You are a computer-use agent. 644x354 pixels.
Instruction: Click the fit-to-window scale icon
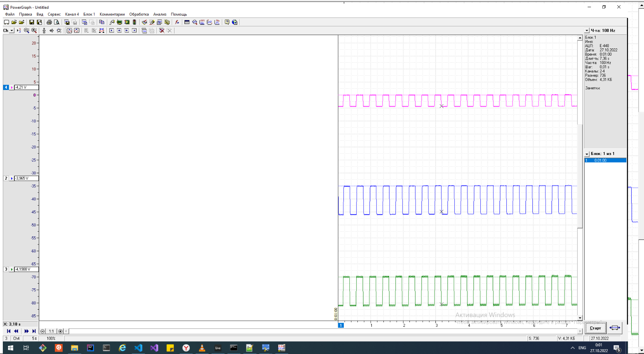coord(59,30)
